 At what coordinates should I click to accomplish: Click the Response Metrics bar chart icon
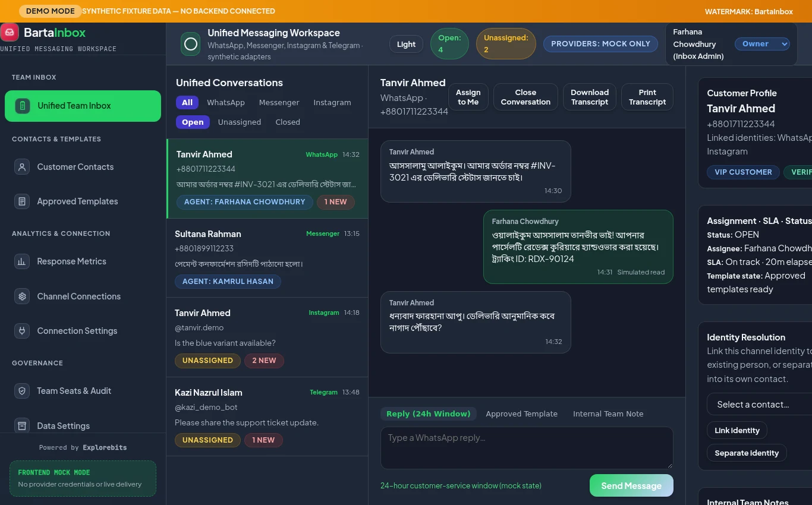point(22,261)
